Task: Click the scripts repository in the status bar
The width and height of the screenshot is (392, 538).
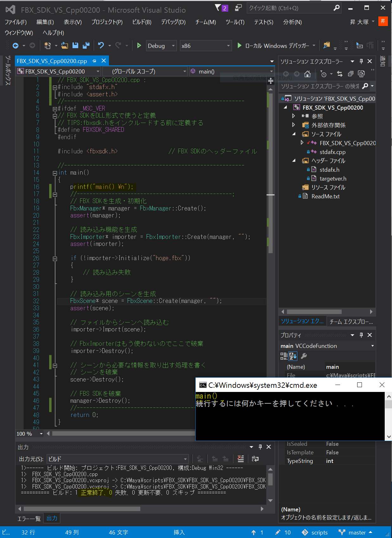Action: 315,532
